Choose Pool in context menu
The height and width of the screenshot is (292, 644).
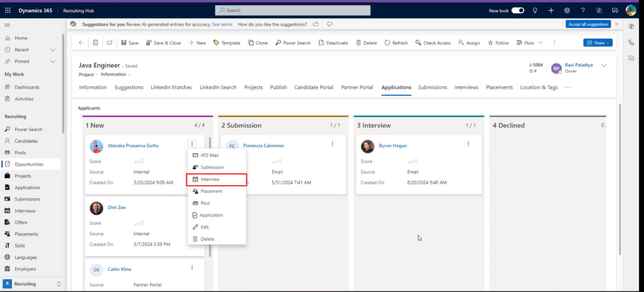coord(217,203)
